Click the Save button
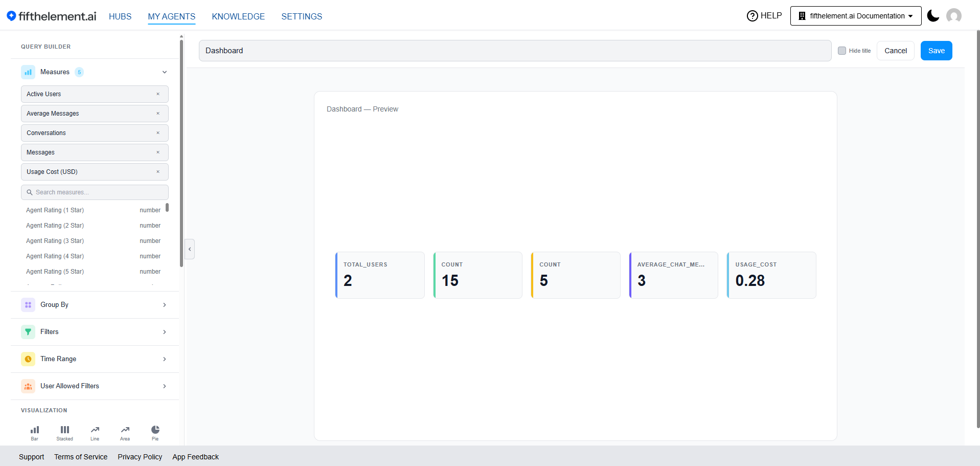 point(936,51)
